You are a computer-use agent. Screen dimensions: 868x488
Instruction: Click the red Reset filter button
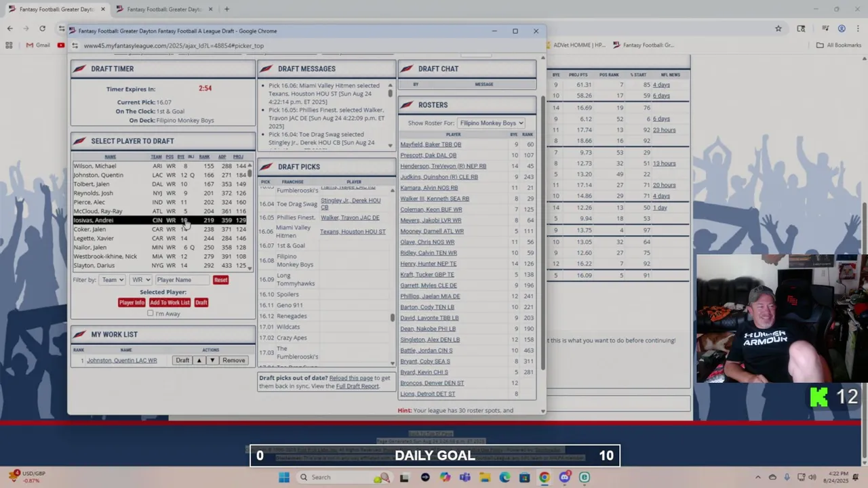(x=220, y=280)
